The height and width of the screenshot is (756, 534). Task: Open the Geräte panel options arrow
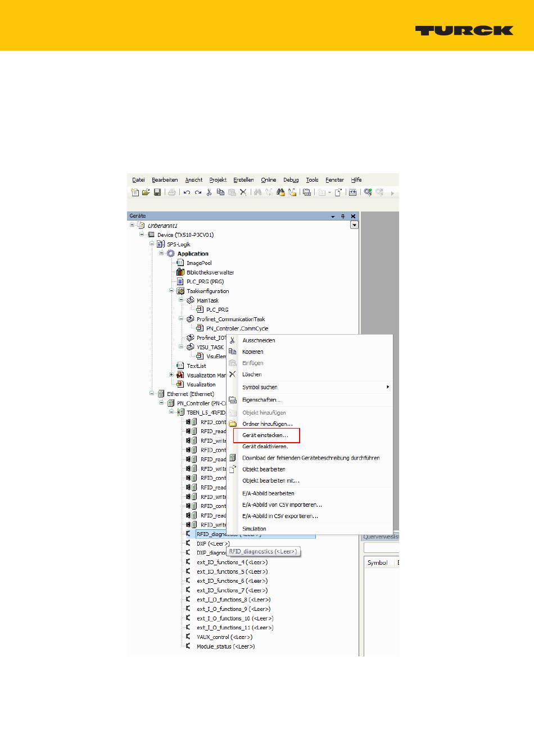coord(333,216)
